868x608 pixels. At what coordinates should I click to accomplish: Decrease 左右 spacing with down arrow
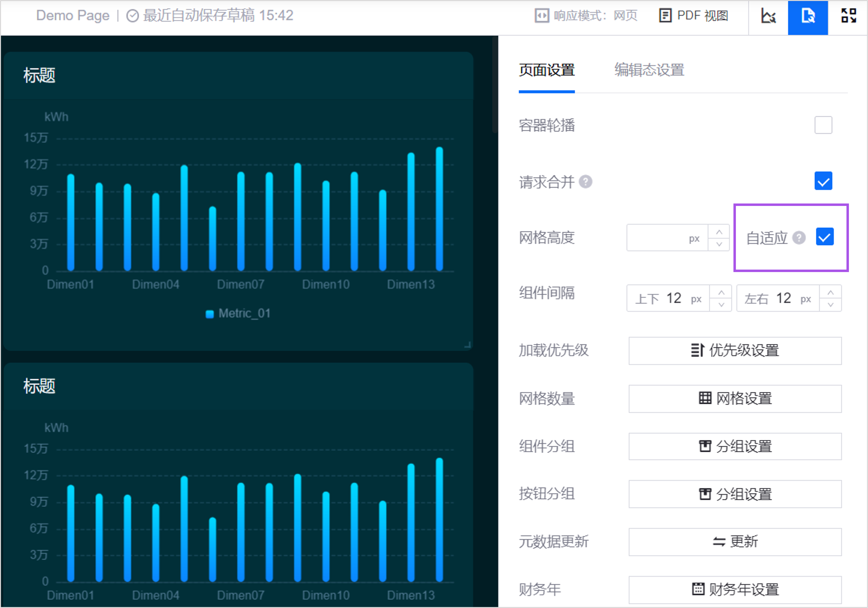point(831,305)
